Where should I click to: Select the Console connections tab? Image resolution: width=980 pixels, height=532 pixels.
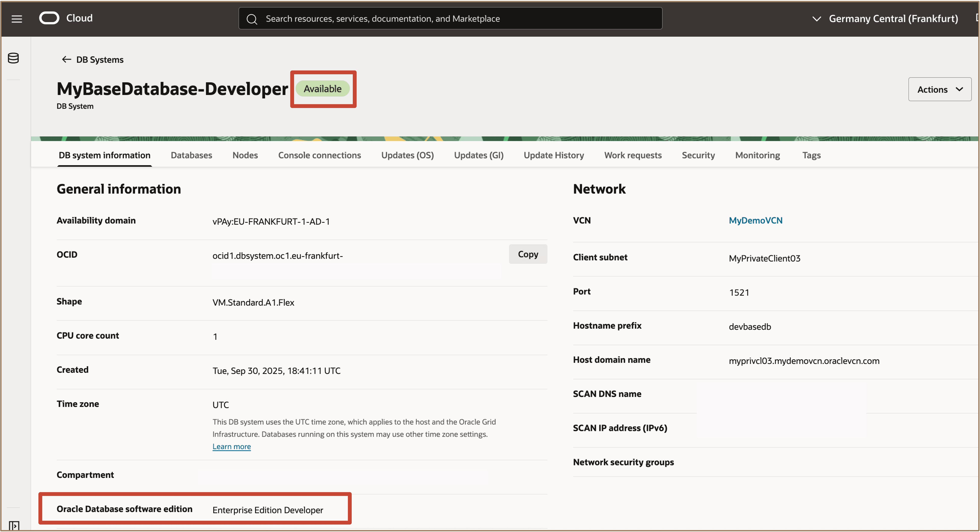(x=319, y=155)
